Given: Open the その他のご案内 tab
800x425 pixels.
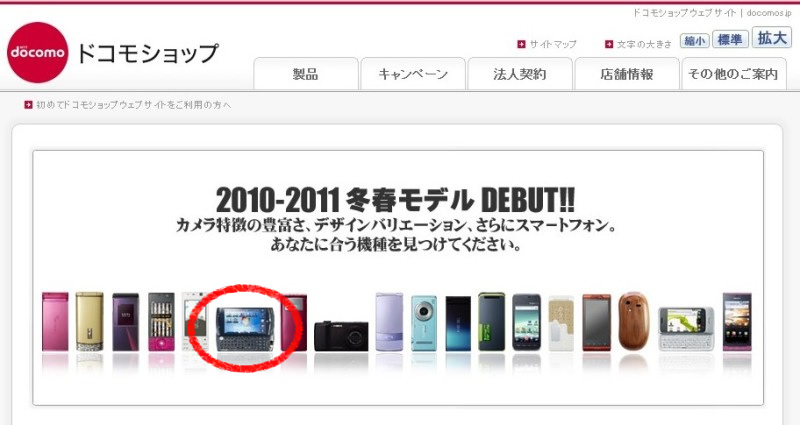Looking at the screenshot, I should click(734, 74).
